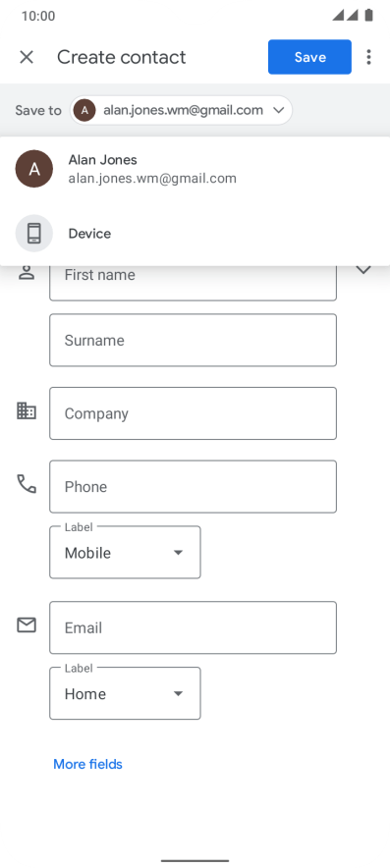Tap the company building icon

coord(27,410)
